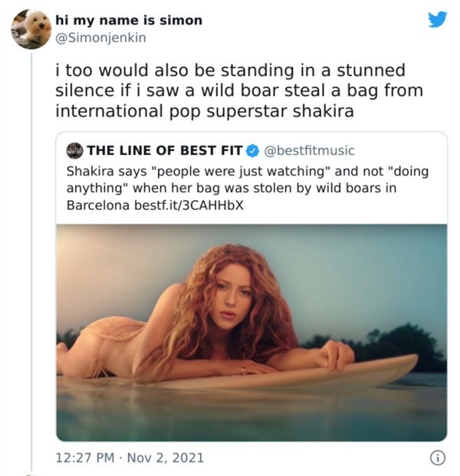Click the trees in the photo background

point(399,337)
